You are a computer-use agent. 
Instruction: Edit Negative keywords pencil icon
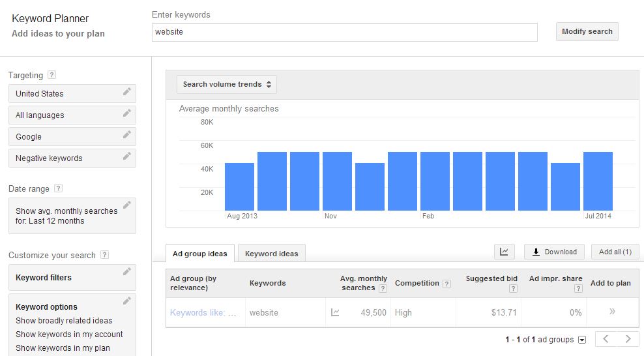pyautogui.click(x=127, y=156)
